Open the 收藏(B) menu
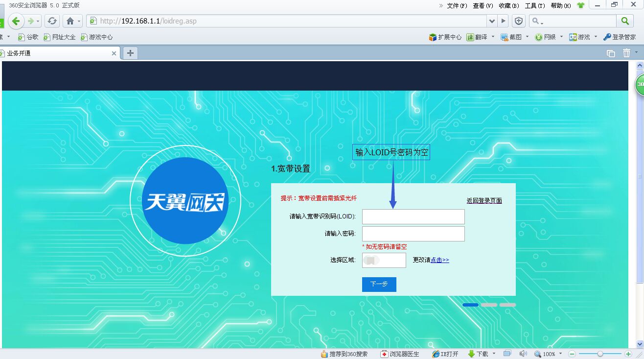Screen dimensions: 644x359 [508, 5]
